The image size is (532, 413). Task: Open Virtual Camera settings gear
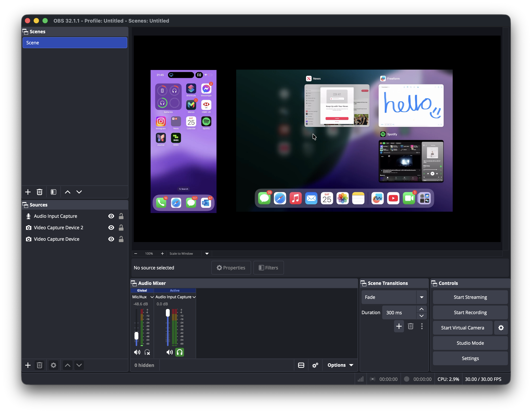(x=501, y=328)
